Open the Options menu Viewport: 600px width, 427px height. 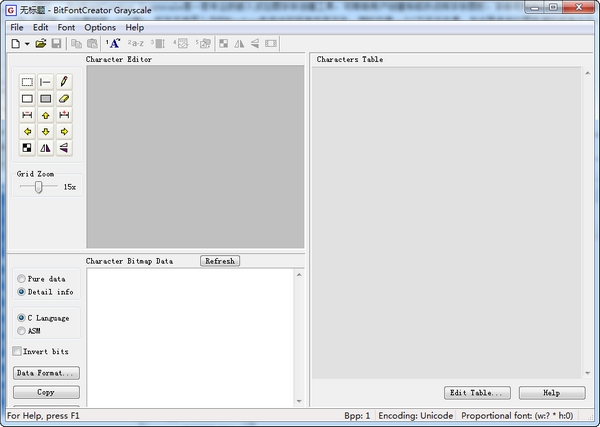point(100,27)
